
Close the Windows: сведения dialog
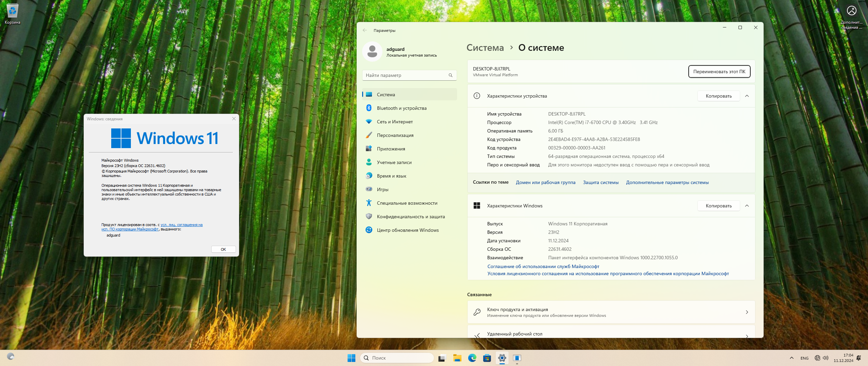click(x=234, y=119)
